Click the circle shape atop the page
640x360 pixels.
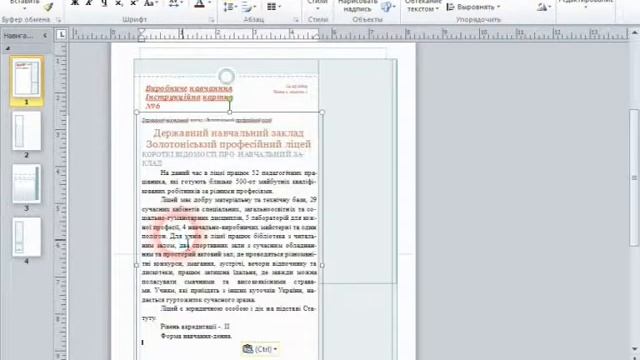227,76
